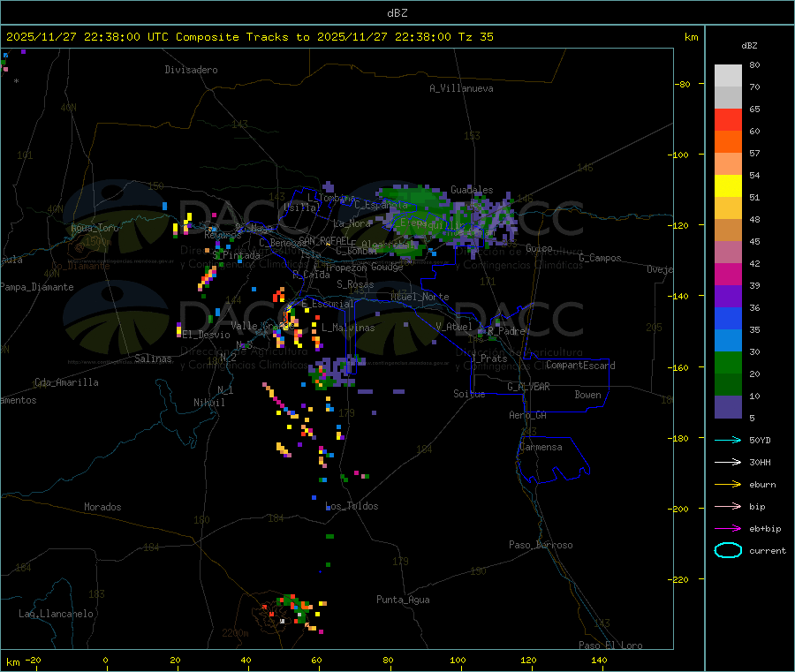Click the Guadales map label

(x=472, y=190)
